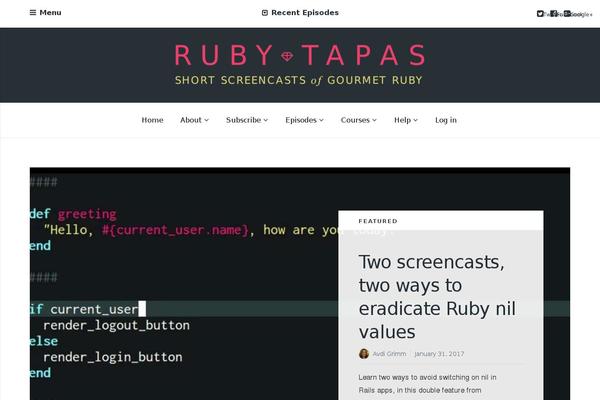Click the RUBY TAPAS site title
This screenshot has width=600, height=400.
point(300,55)
